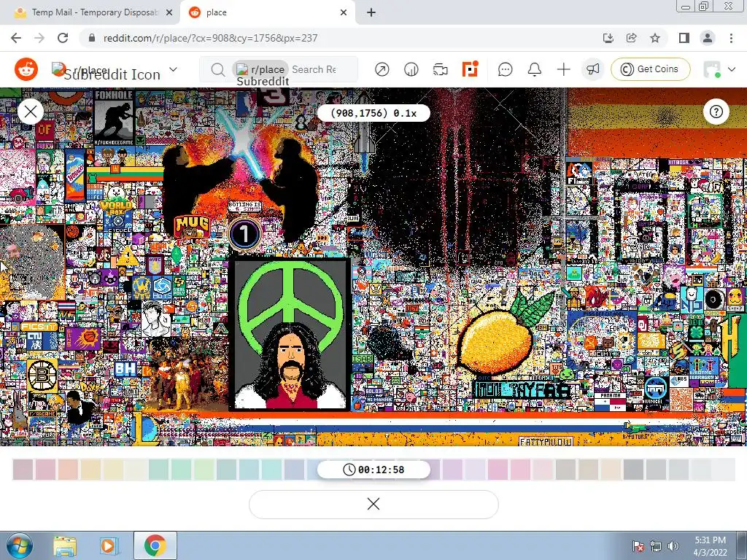Image resolution: width=747 pixels, height=560 pixels.
Task: Create a post with the plus icon
Action: pos(564,69)
